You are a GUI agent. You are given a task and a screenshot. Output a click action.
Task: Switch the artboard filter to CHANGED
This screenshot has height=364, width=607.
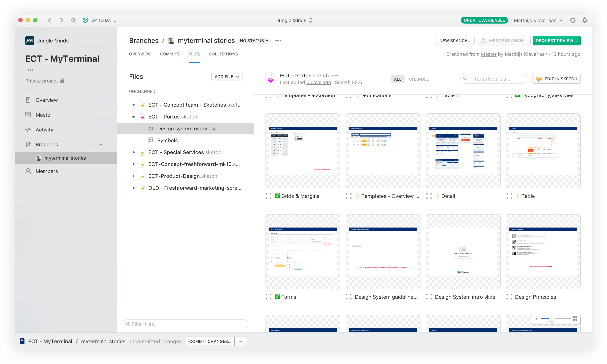pos(419,79)
